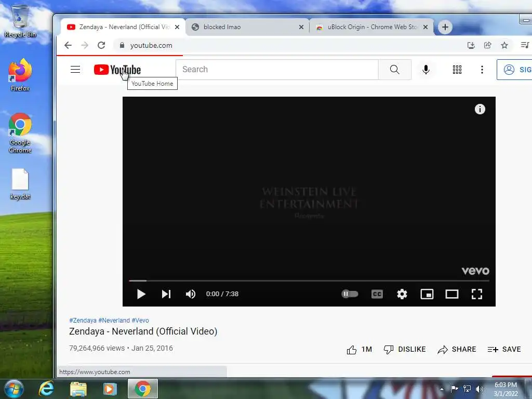This screenshot has height=399, width=532.
Task: Switch to theater mode
Action: [x=451, y=294]
